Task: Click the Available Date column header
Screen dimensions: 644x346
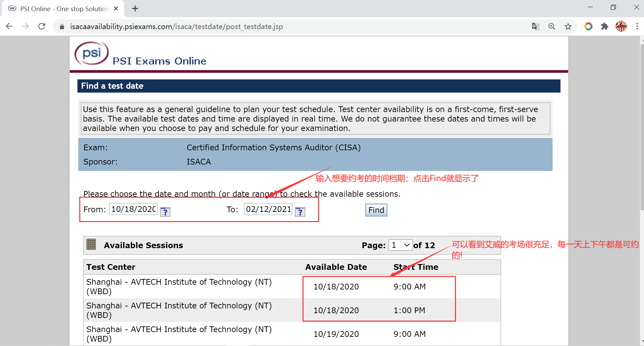Action: click(x=336, y=267)
